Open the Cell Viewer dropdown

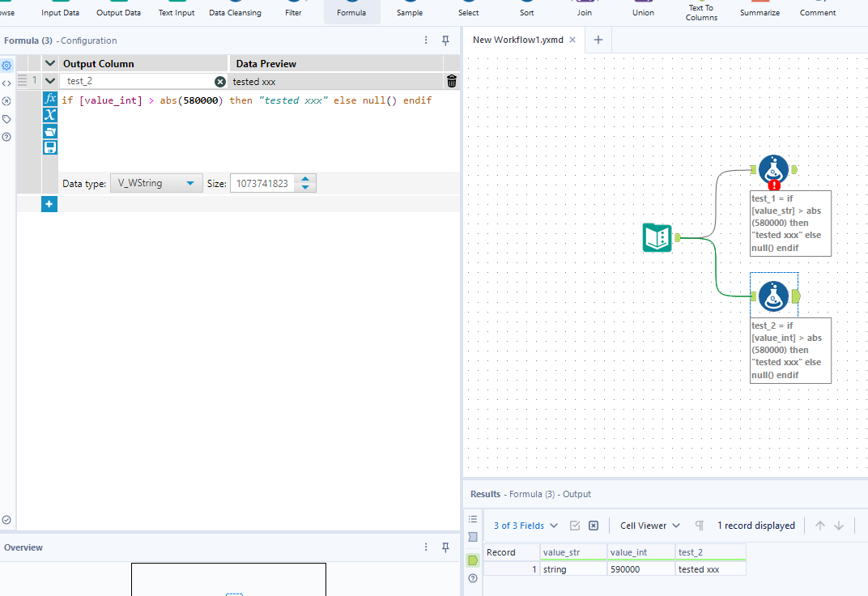650,526
